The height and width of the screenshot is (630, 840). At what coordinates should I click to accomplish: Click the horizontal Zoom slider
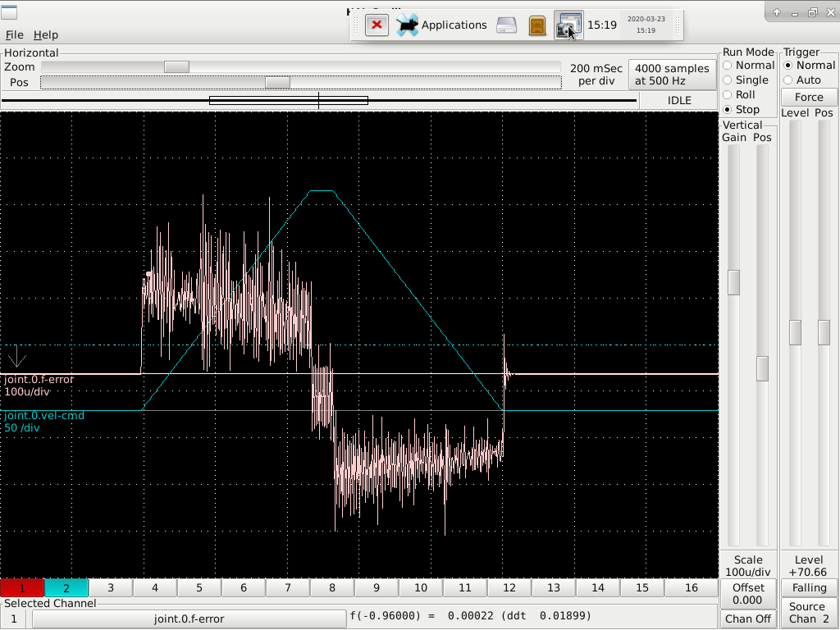pyautogui.click(x=176, y=66)
